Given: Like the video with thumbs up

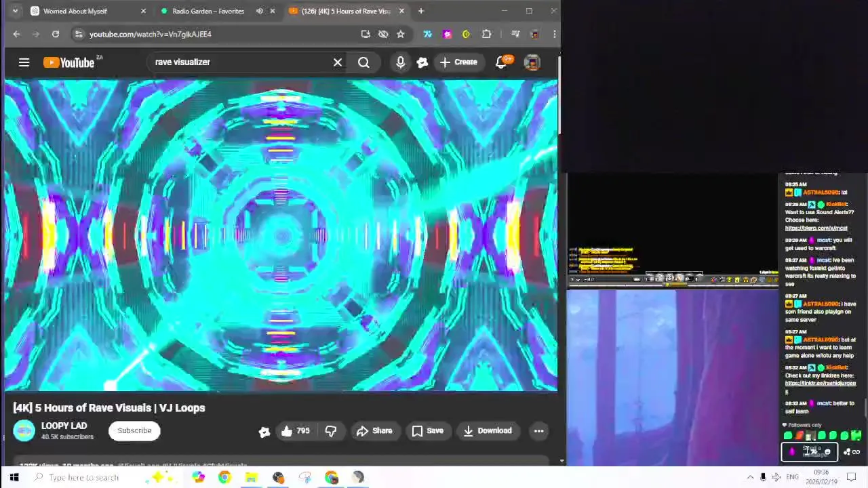Looking at the screenshot, I should tap(296, 431).
